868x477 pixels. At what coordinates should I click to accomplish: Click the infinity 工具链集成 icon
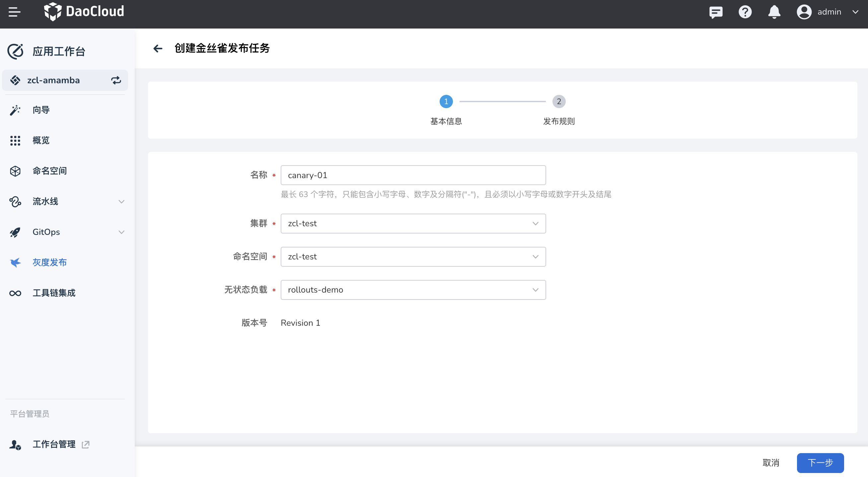[x=15, y=293]
